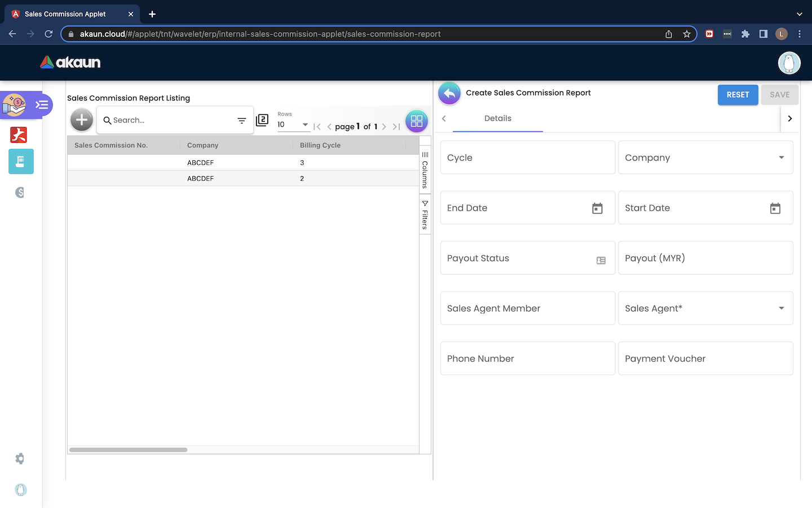
Task: Click the horizontal scrollbar under the table
Action: tap(129, 450)
